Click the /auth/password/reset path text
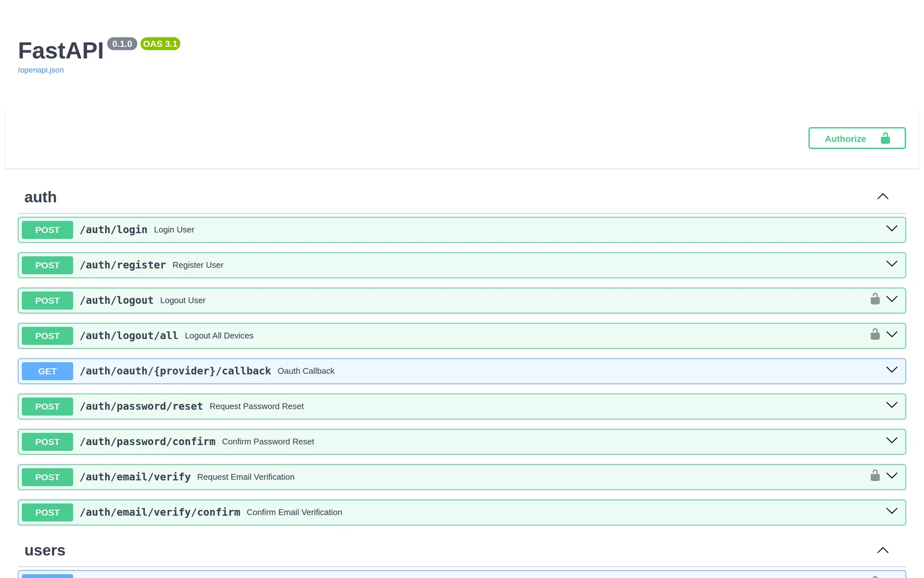The height and width of the screenshot is (578, 924). coord(141,406)
